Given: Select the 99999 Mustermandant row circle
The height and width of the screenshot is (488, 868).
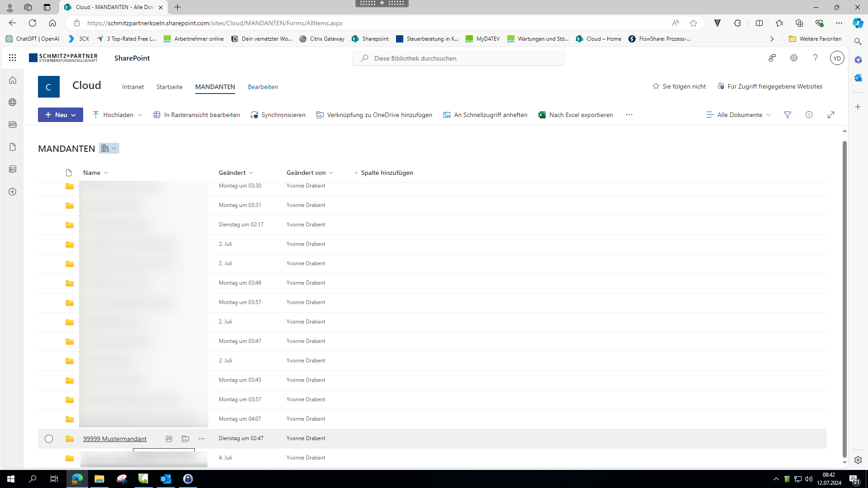Looking at the screenshot, I should pyautogui.click(x=49, y=439).
